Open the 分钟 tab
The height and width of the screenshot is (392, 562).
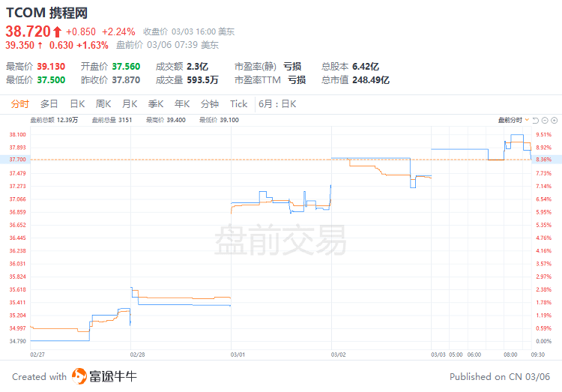[x=210, y=104]
